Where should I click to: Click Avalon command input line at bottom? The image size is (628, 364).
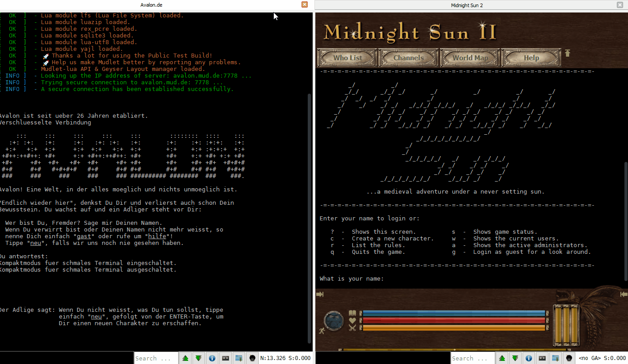pos(67,358)
